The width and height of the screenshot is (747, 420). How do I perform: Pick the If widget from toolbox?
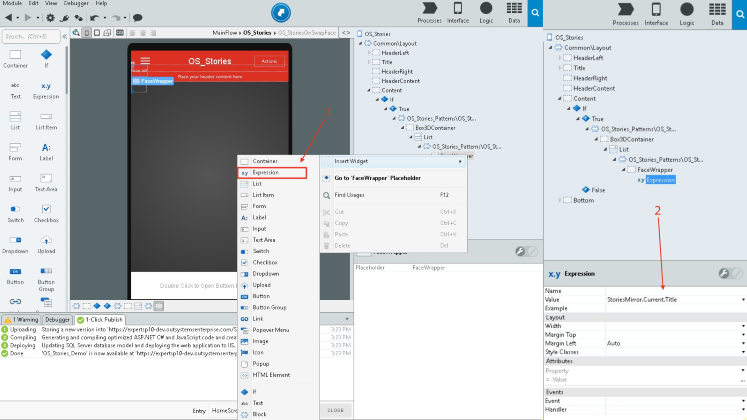[x=45, y=58]
